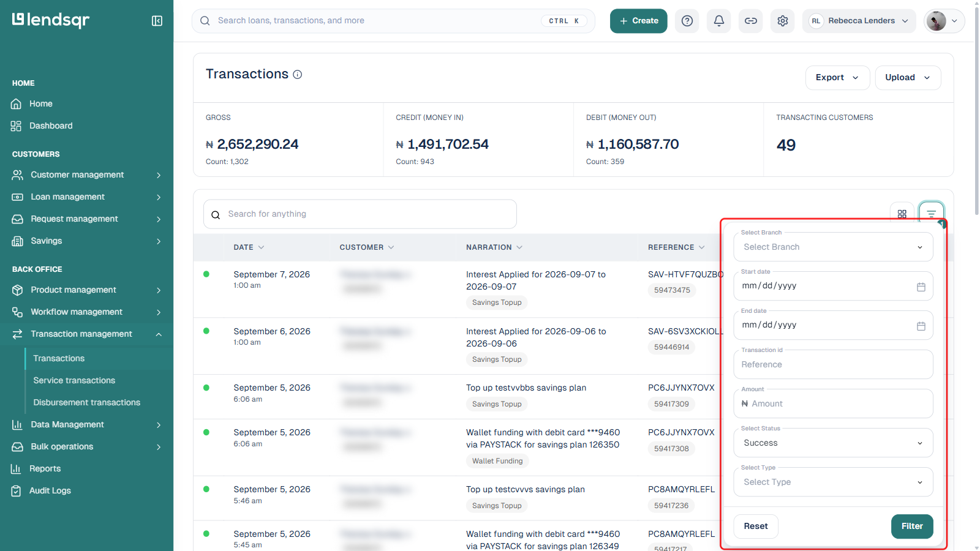This screenshot has width=980, height=551.
Task: Click date September 7, 2026
Action: [271, 274]
